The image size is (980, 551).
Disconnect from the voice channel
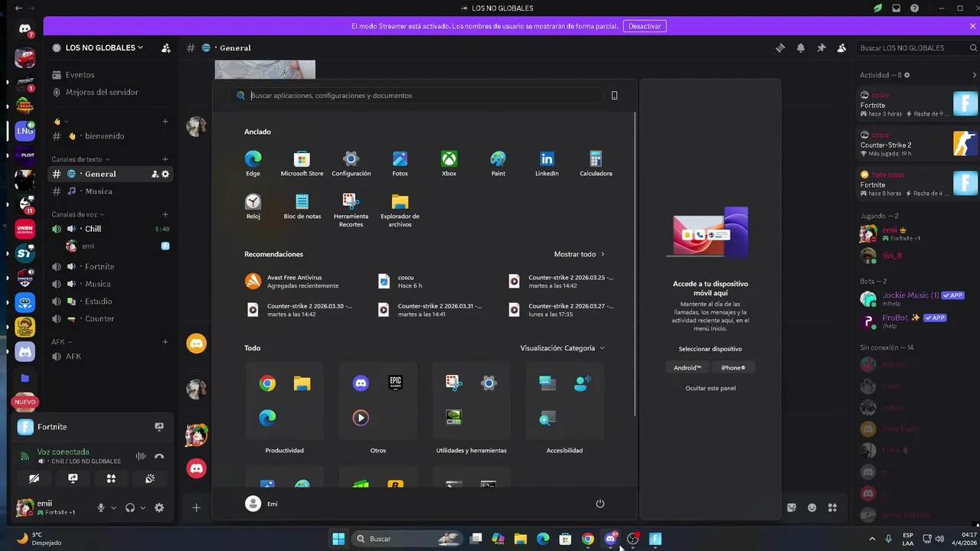[x=159, y=456]
